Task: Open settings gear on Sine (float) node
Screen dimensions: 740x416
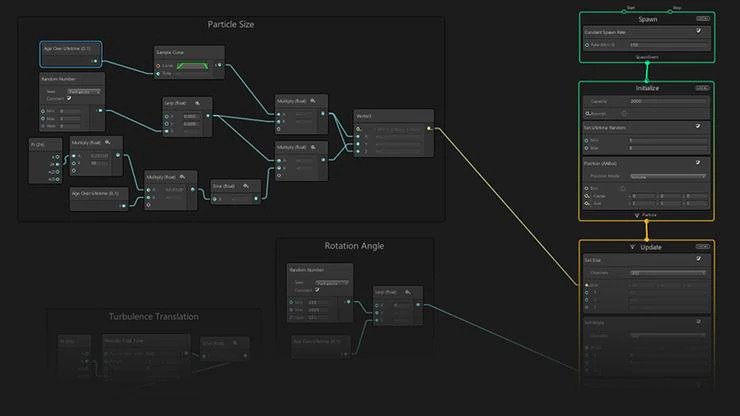Action: click(245, 186)
